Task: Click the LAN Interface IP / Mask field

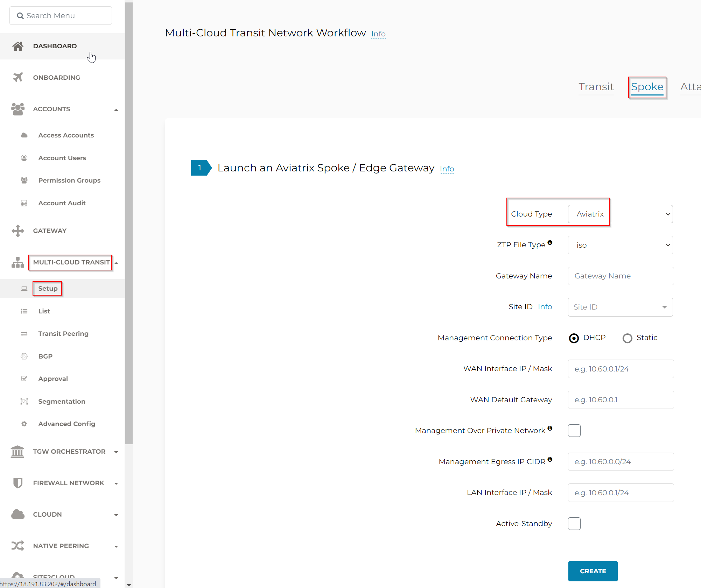Action: (621, 493)
